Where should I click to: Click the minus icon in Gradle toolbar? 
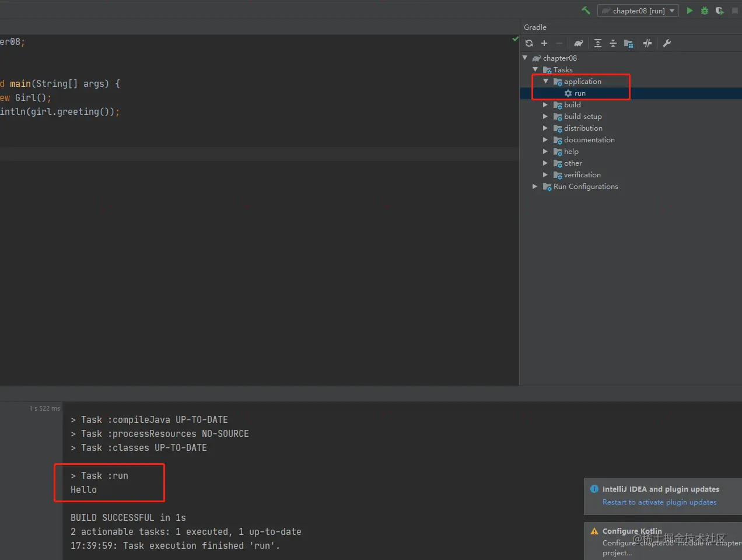559,43
